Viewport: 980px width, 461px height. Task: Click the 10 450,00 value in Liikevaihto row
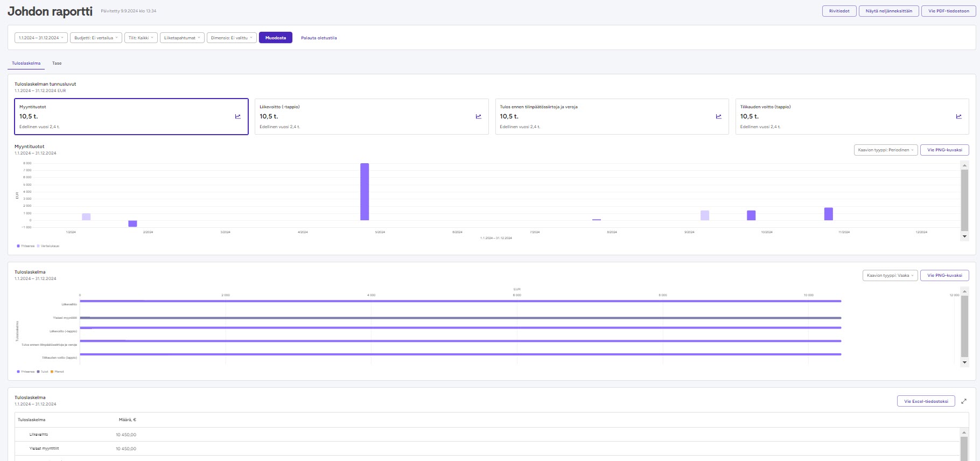click(126, 435)
